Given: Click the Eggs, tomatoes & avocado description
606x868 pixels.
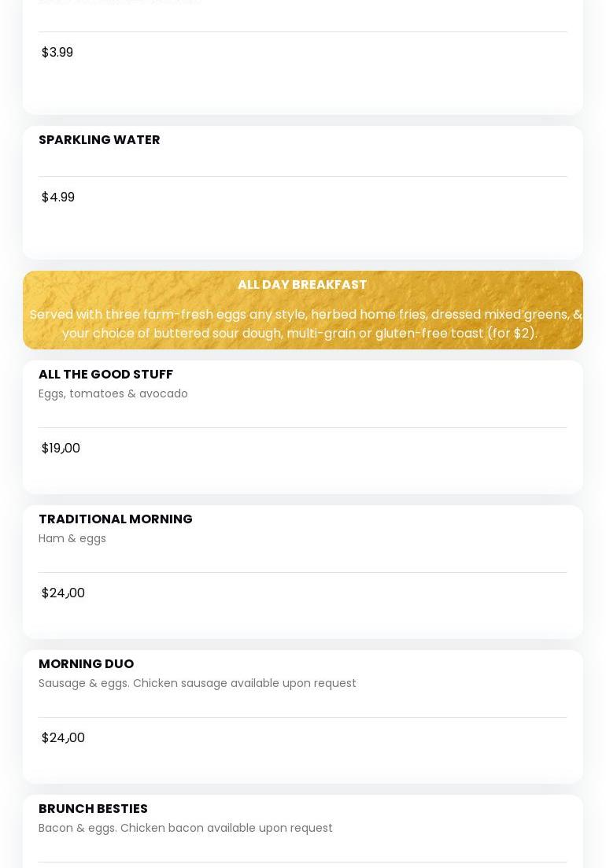Looking at the screenshot, I should tap(113, 393).
